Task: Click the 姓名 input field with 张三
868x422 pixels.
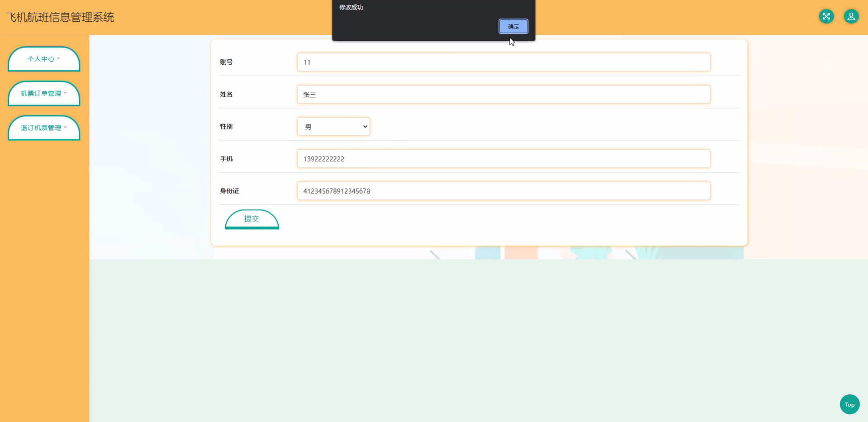Action: pyautogui.click(x=503, y=94)
